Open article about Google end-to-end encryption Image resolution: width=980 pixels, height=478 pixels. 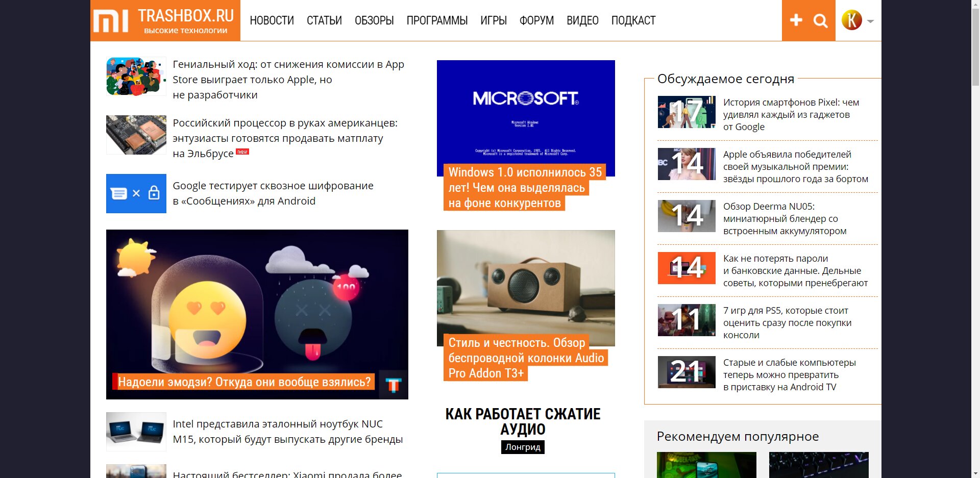tap(273, 193)
